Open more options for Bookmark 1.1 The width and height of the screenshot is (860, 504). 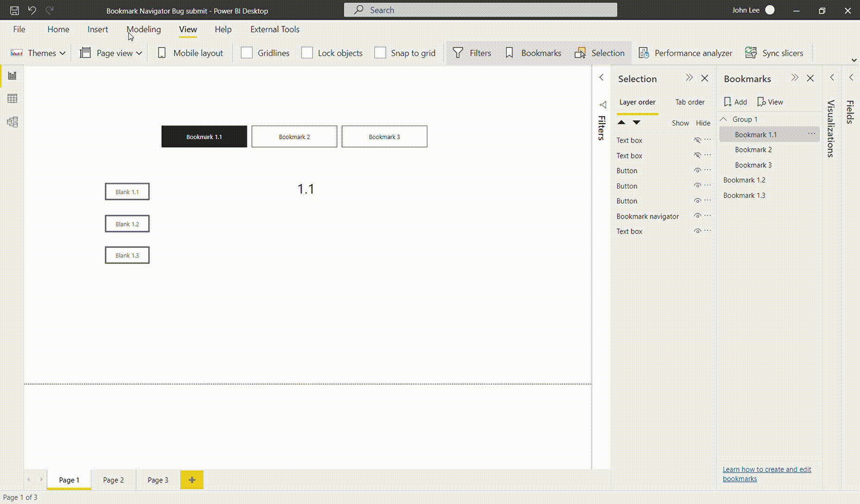(812, 133)
